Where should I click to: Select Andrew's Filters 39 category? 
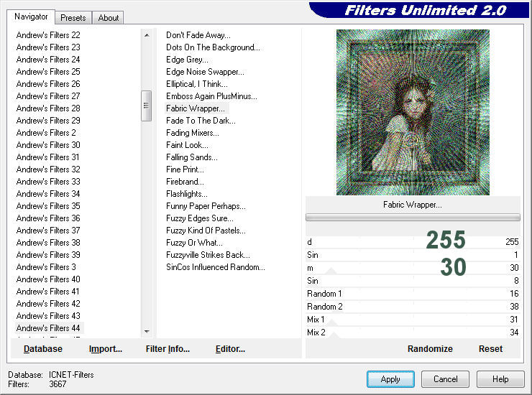pyautogui.click(x=48, y=255)
